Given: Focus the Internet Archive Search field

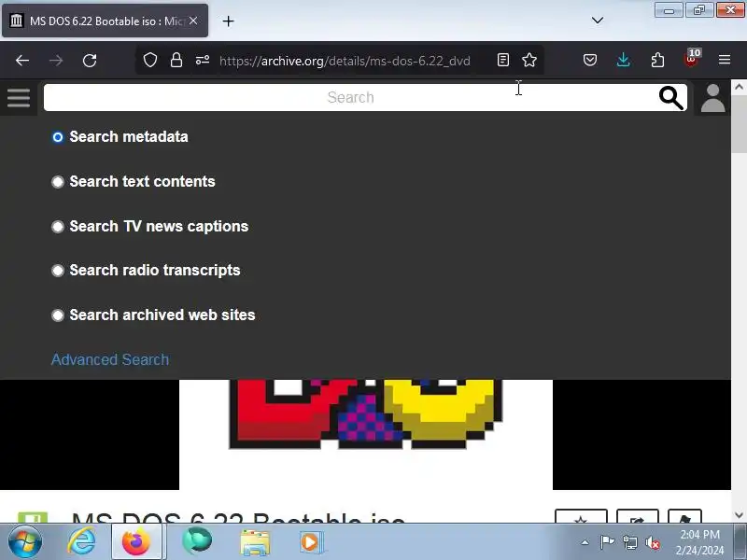Looking at the screenshot, I should pyautogui.click(x=351, y=98).
